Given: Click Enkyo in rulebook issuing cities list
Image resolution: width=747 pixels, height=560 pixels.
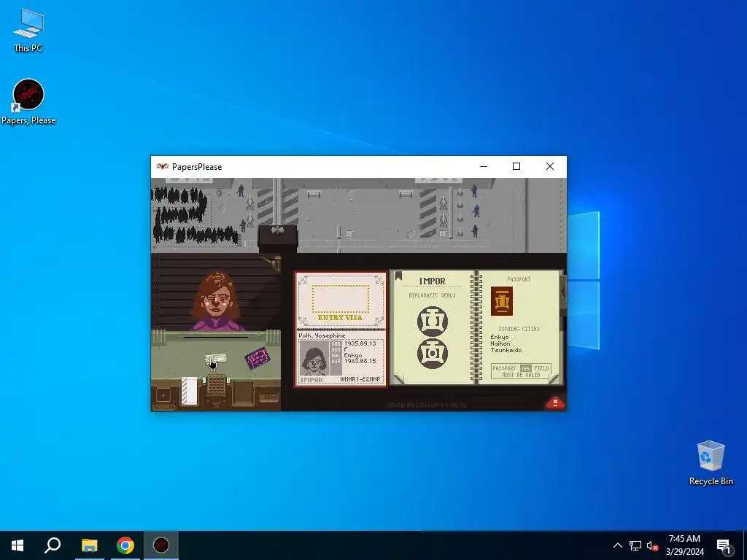Looking at the screenshot, I should click(x=500, y=337).
